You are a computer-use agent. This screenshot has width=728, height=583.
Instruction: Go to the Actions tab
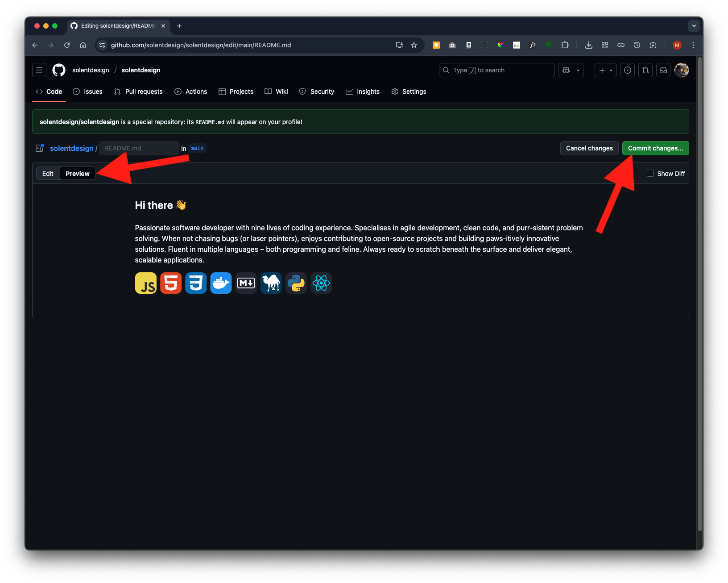[191, 92]
